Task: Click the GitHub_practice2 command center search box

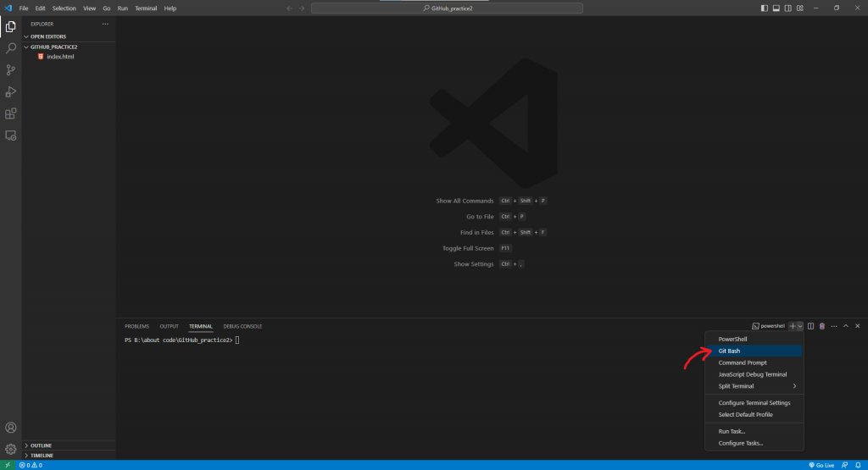Action: 447,8
